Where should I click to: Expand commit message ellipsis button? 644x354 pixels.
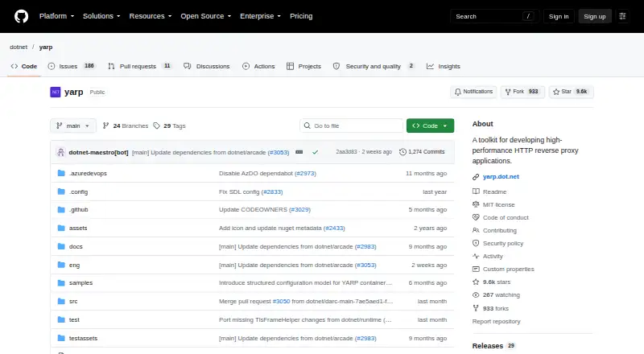[x=299, y=152]
